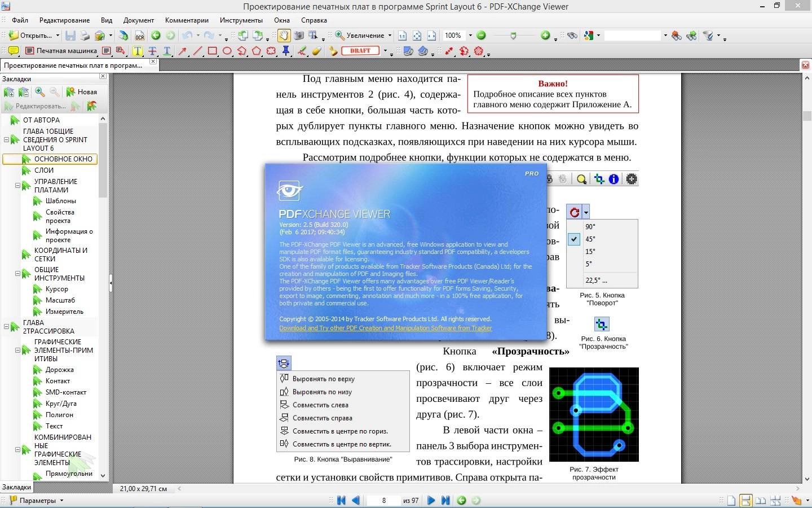Click the page number input field

(383, 500)
